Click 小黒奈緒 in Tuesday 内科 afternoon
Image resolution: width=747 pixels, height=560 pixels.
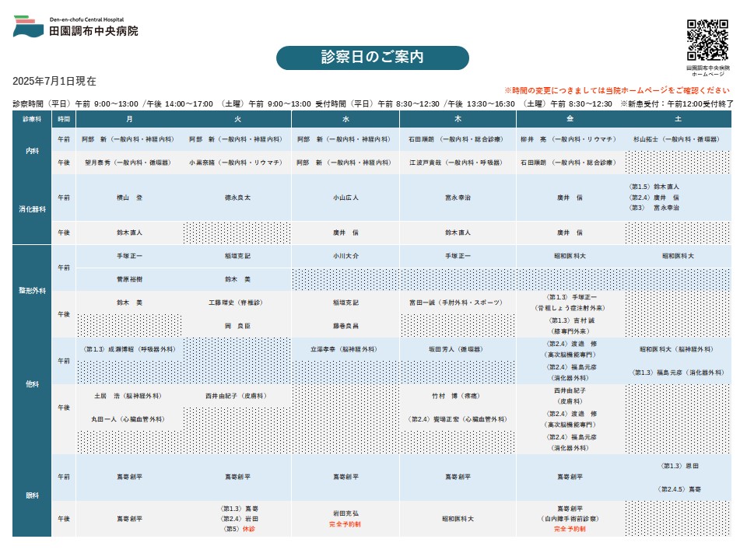coord(236,163)
